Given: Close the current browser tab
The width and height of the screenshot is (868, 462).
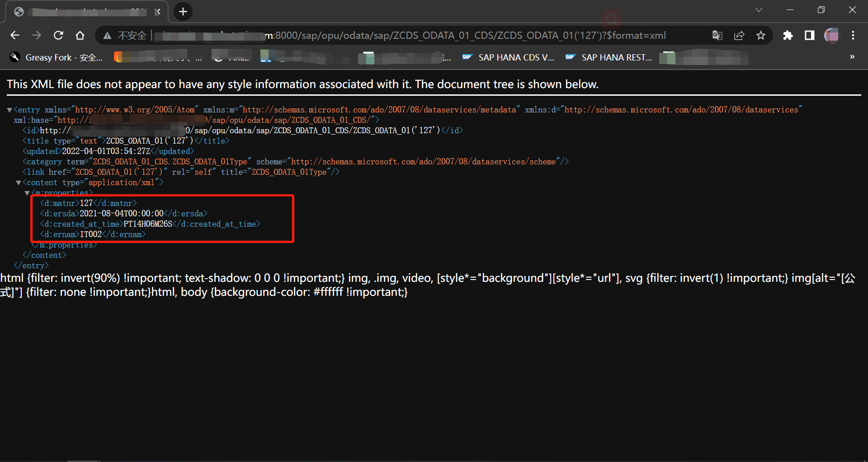Looking at the screenshot, I should pyautogui.click(x=157, y=12).
